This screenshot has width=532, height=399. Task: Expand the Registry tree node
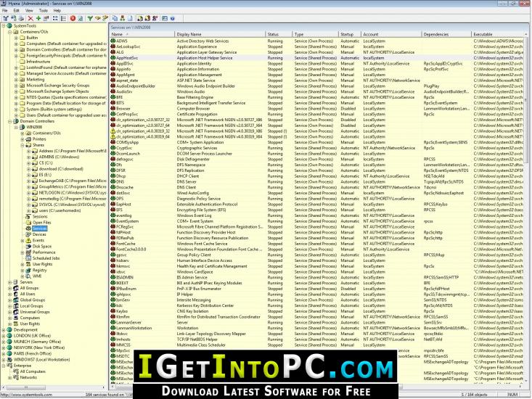(22, 270)
